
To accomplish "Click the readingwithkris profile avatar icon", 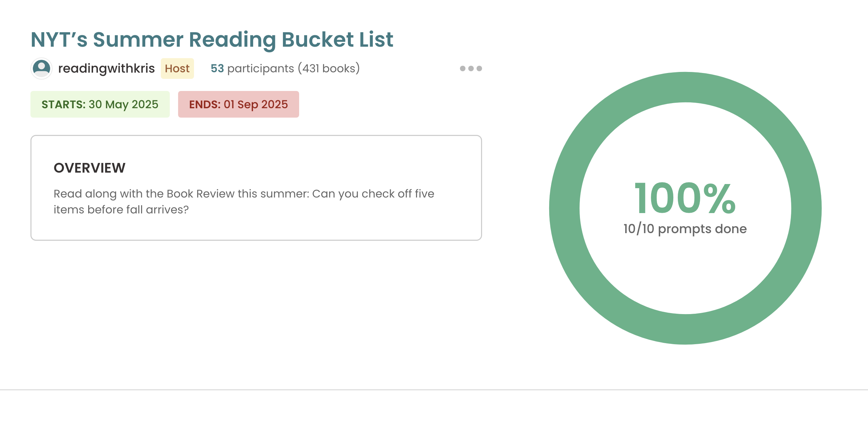I will [x=41, y=68].
